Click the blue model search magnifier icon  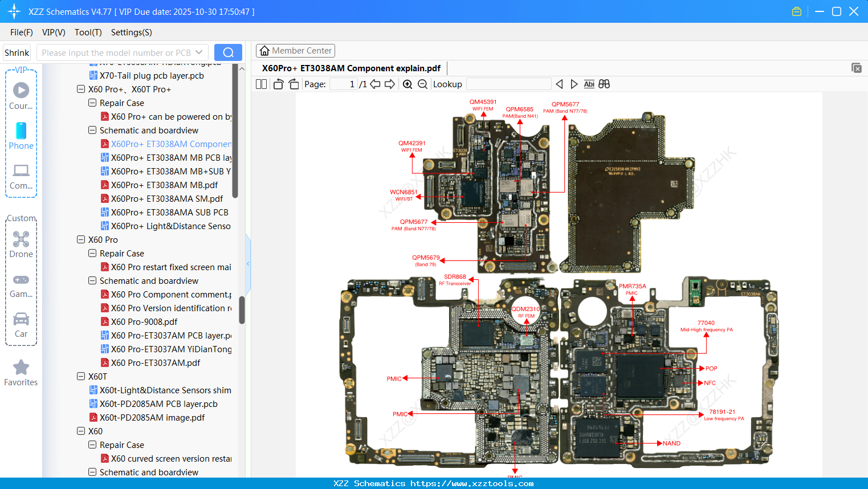pos(228,52)
